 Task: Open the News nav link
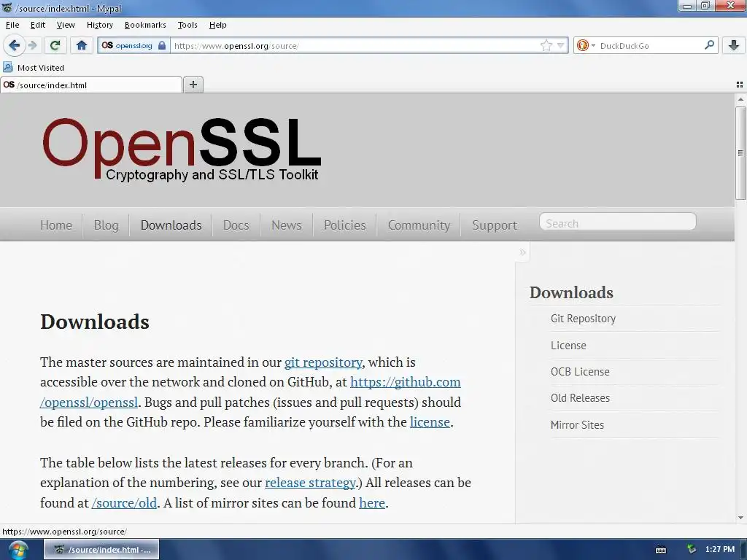286,225
